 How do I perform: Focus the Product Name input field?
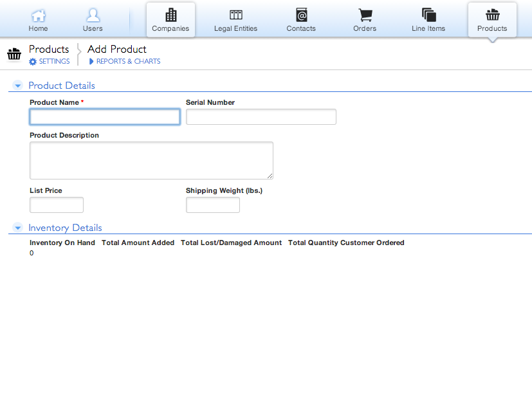[x=105, y=116]
